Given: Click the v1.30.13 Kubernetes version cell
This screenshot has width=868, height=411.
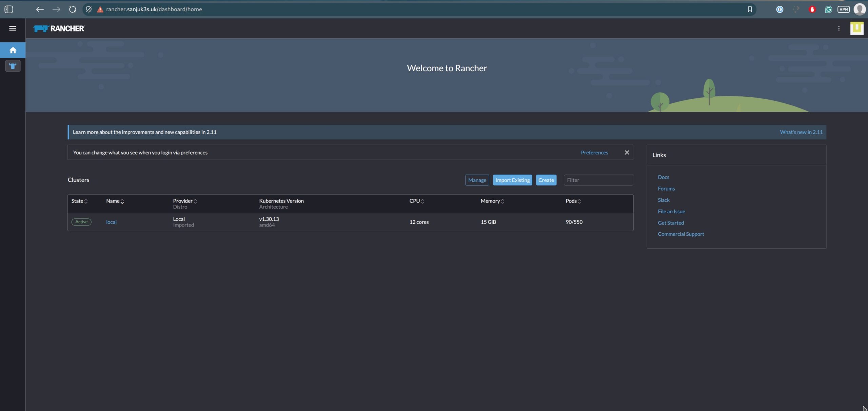Looking at the screenshot, I should pyautogui.click(x=269, y=219).
